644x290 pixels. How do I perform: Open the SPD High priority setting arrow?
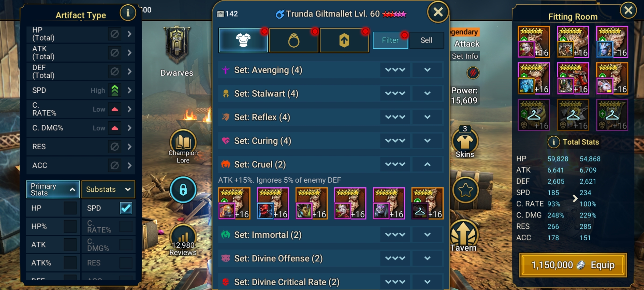pos(130,90)
